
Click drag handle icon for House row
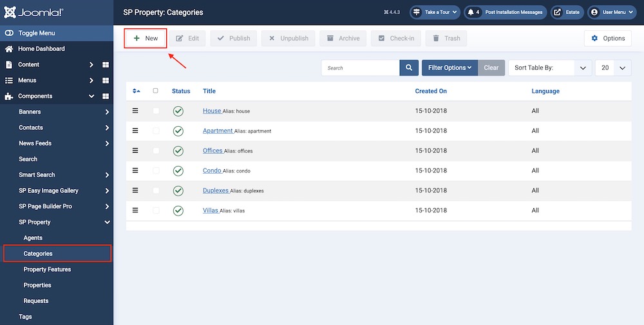(135, 111)
